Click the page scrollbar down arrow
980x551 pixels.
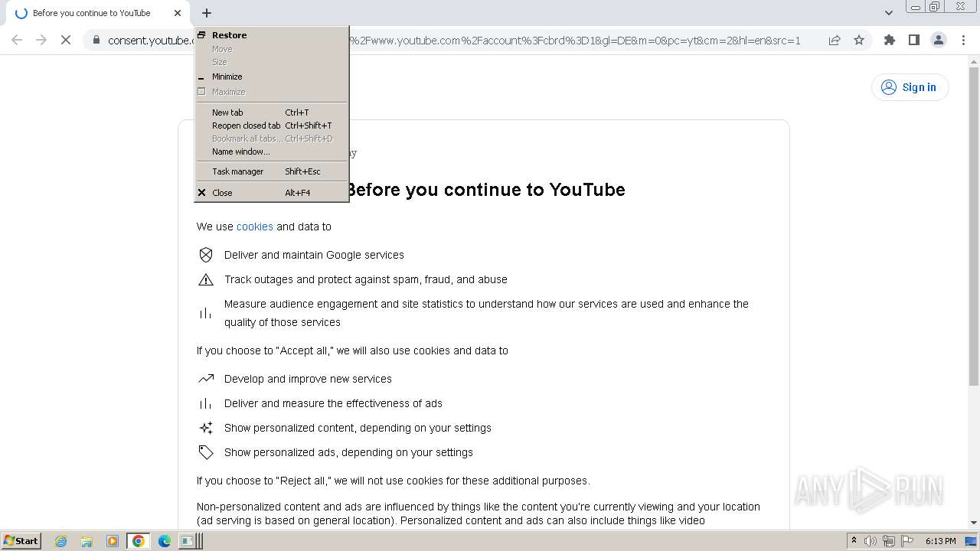tap(974, 523)
